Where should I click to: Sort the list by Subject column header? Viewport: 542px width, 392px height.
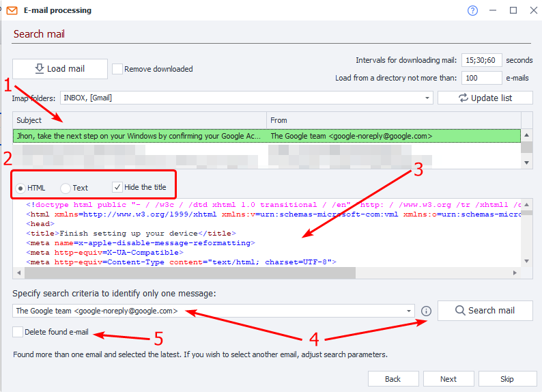[139, 120]
